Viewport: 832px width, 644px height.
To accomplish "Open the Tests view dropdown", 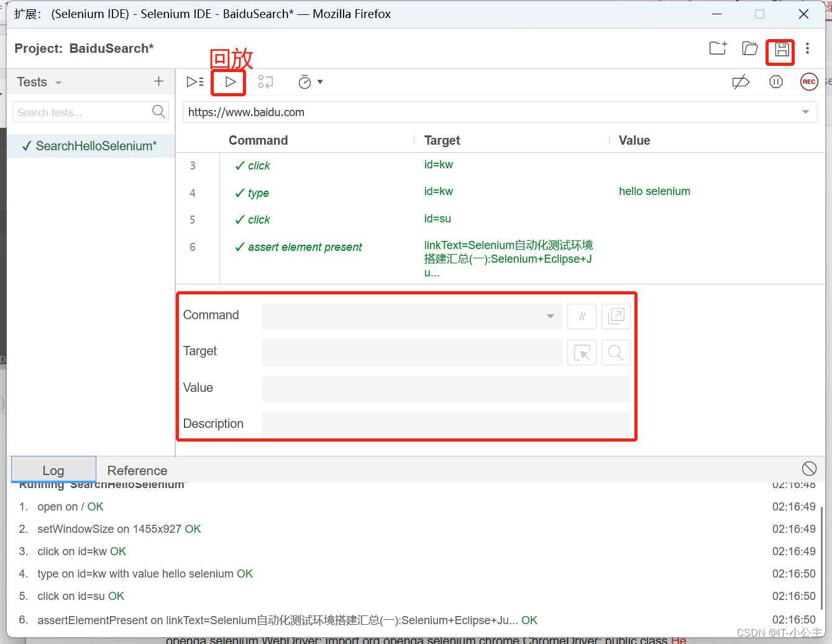I will (39, 82).
